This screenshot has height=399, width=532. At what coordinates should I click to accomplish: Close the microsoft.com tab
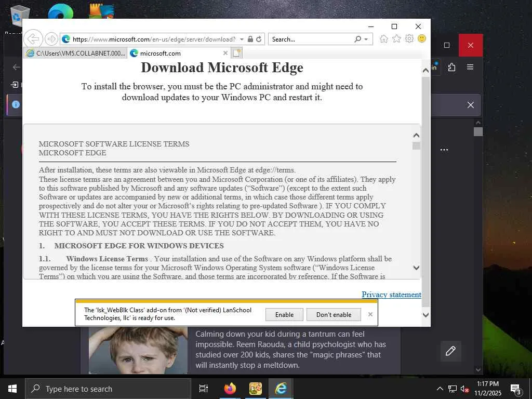pos(225,54)
